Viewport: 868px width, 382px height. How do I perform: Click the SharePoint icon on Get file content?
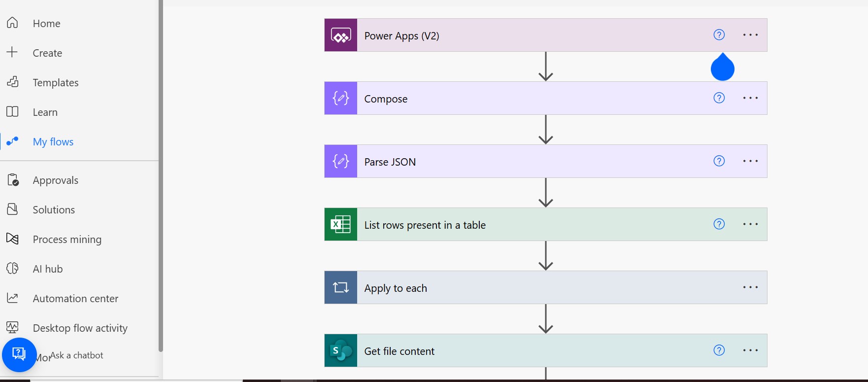pos(341,350)
